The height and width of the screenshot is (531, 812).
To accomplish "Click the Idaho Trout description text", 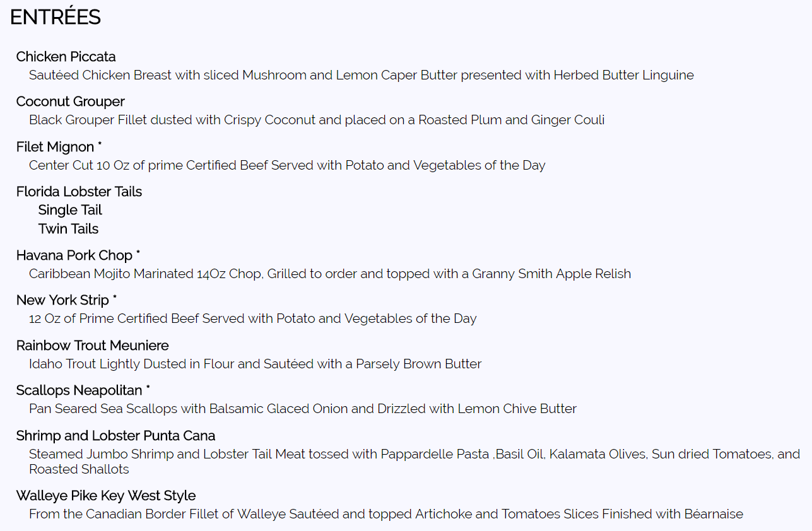I will pyautogui.click(x=255, y=364).
